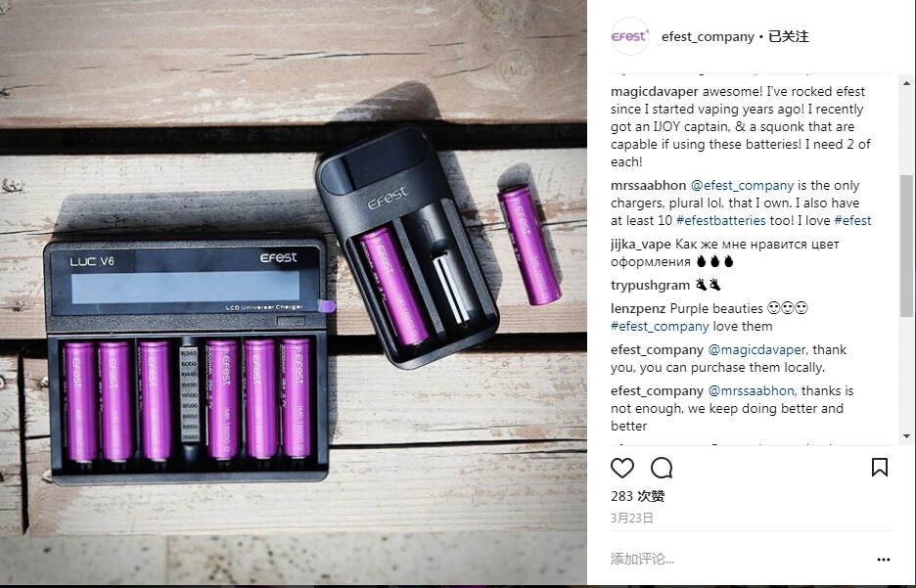Toggle the 已关注 following status

[789, 37]
